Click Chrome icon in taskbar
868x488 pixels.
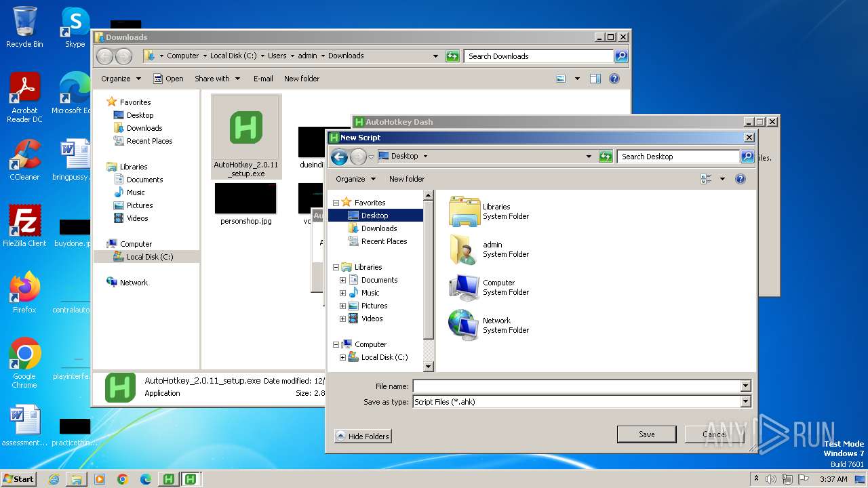[x=123, y=479]
